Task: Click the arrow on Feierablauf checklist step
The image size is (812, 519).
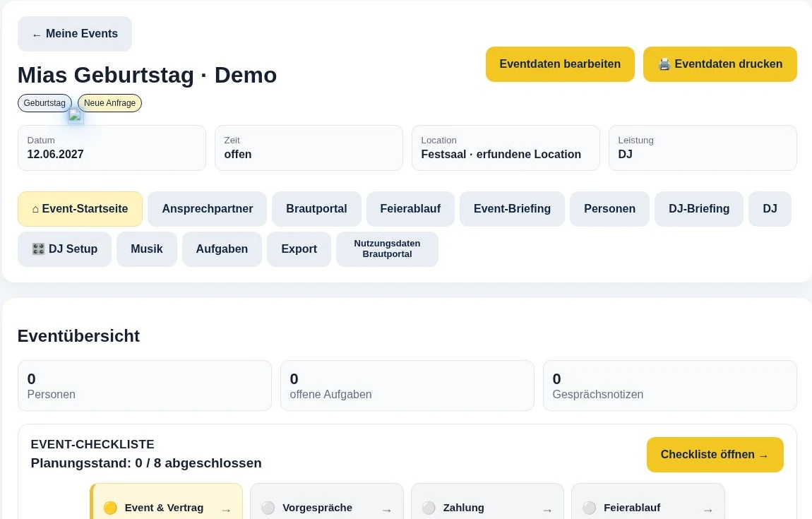Action: [x=708, y=511]
